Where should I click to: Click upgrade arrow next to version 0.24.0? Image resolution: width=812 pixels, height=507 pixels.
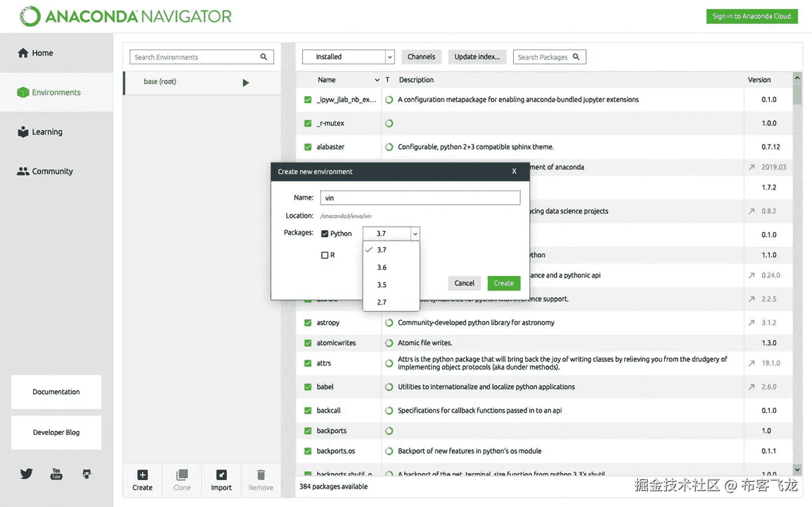coord(751,275)
